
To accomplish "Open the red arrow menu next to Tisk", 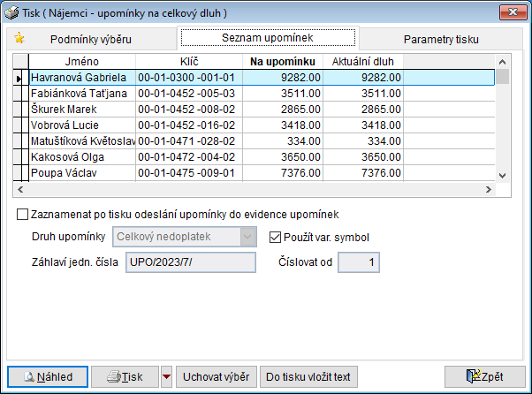I will pos(167,377).
